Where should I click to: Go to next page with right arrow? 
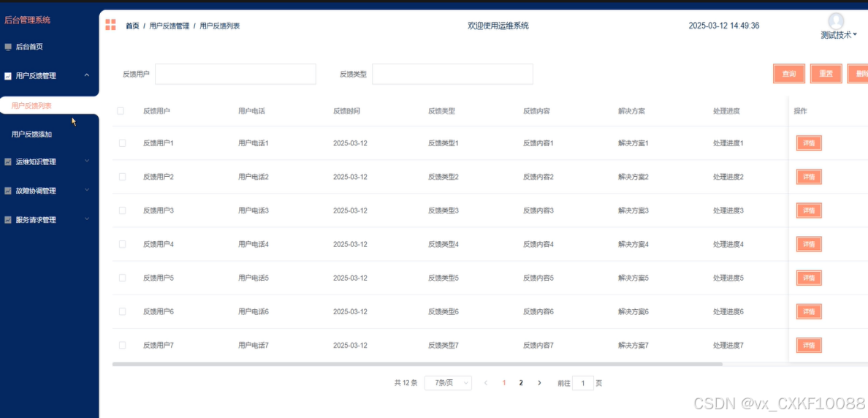click(539, 383)
